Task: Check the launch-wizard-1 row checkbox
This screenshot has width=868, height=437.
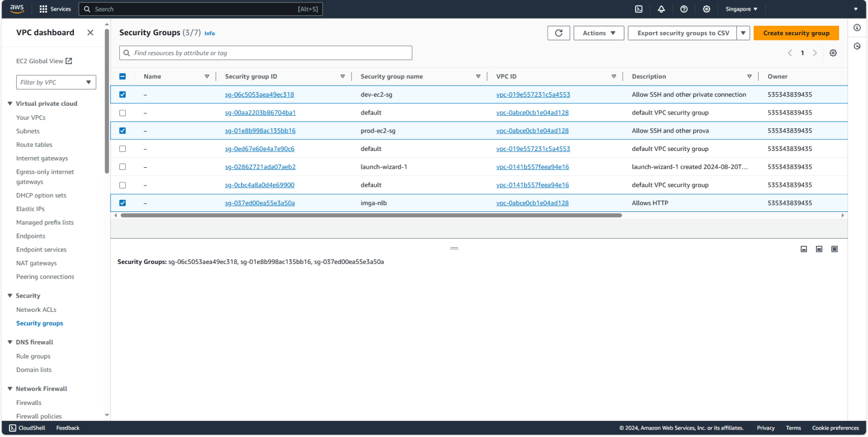Action: [x=123, y=167]
